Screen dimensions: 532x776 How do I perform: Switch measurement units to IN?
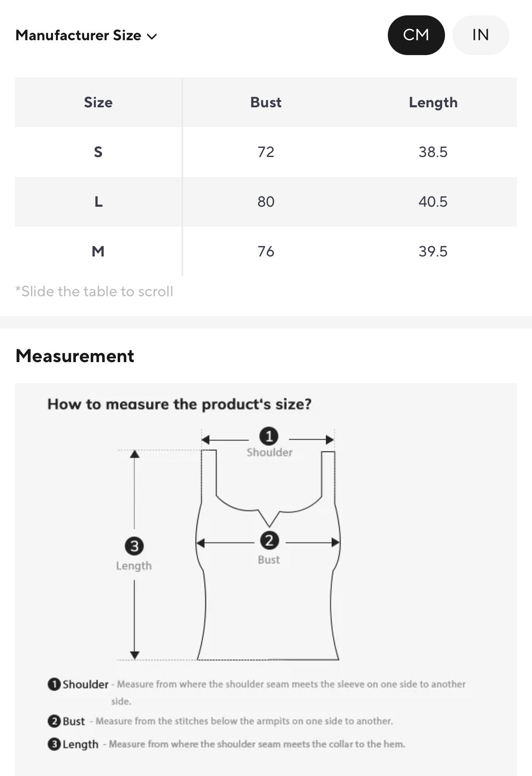coord(481,35)
